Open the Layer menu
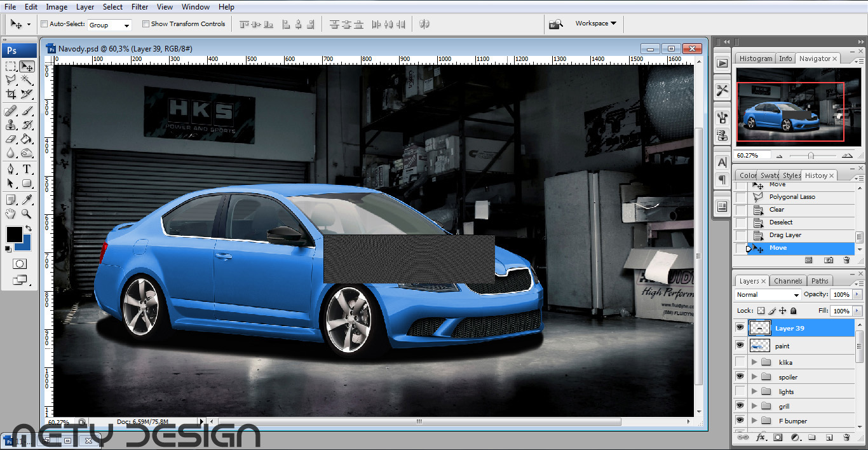This screenshot has height=450, width=868. tap(85, 7)
